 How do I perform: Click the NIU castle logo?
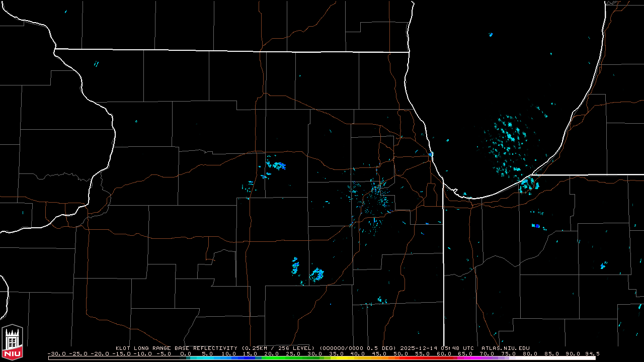pyautogui.click(x=12, y=342)
